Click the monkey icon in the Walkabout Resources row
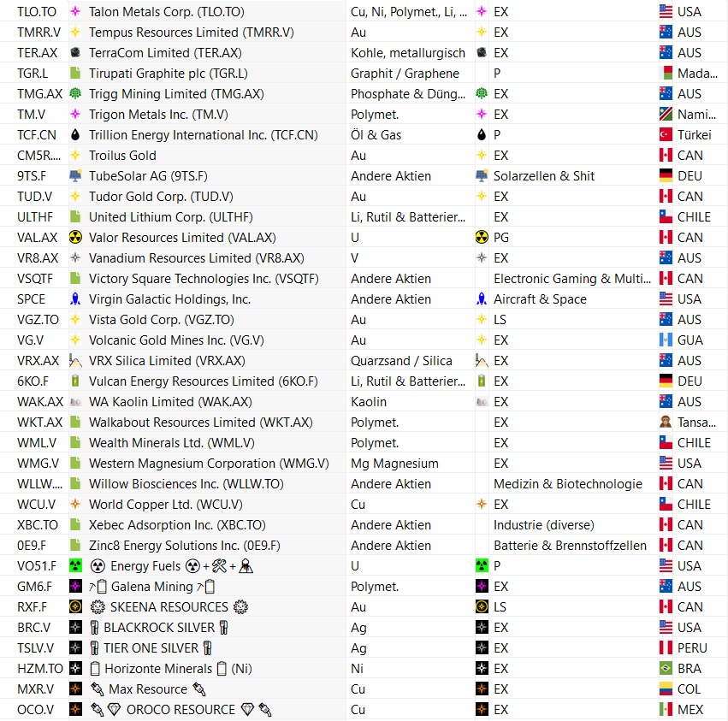Screen dimensions: 728x721 666,422
